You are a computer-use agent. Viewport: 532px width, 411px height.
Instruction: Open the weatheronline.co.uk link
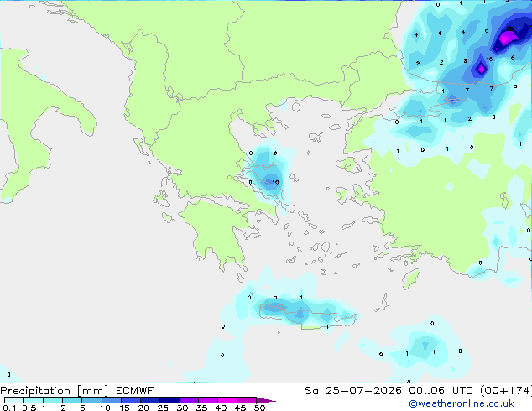click(462, 403)
